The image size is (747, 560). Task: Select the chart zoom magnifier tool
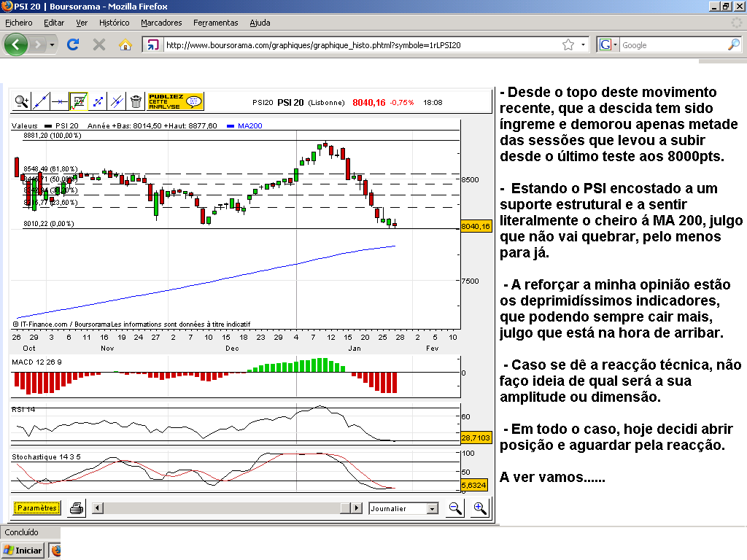coord(21,101)
